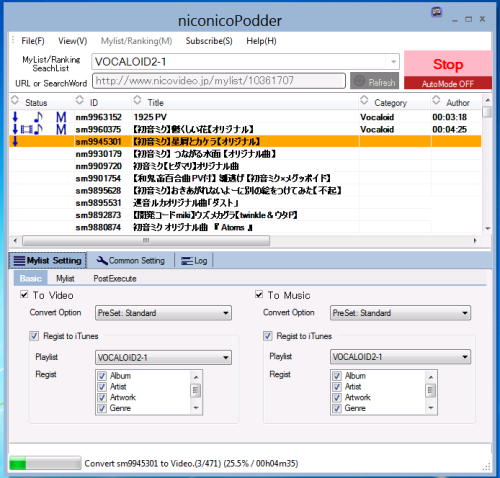Click the music note icon on row nm9963152
The image size is (500, 478).
click(x=39, y=117)
